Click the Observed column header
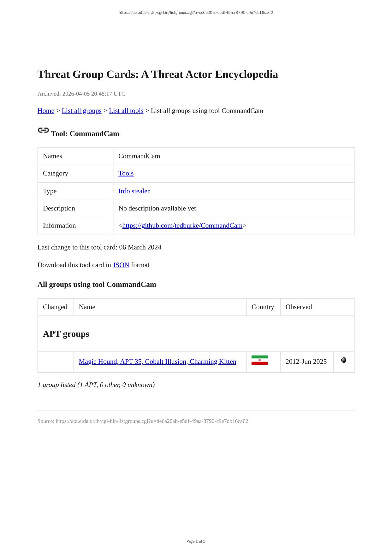The height and width of the screenshot is (554, 392). (299, 307)
